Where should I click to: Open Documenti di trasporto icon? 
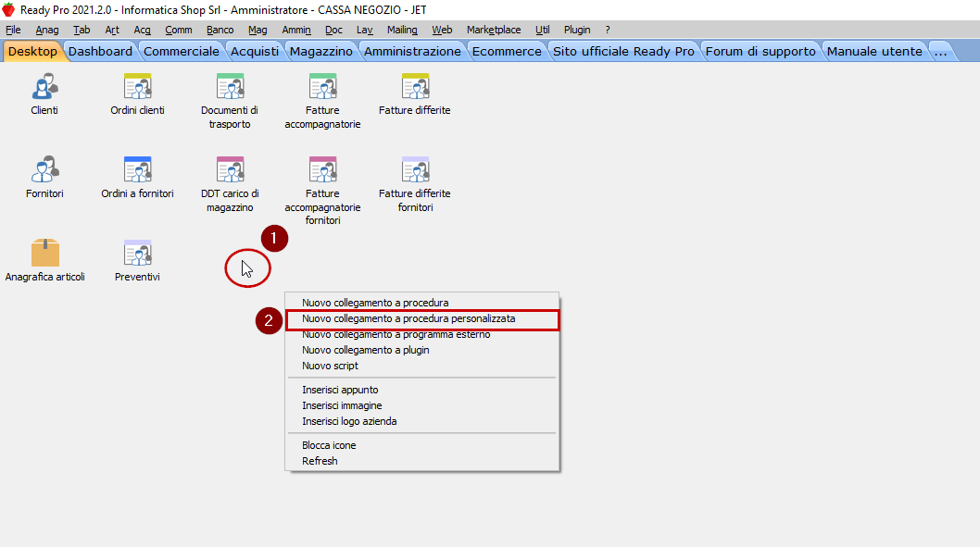pos(230,87)
